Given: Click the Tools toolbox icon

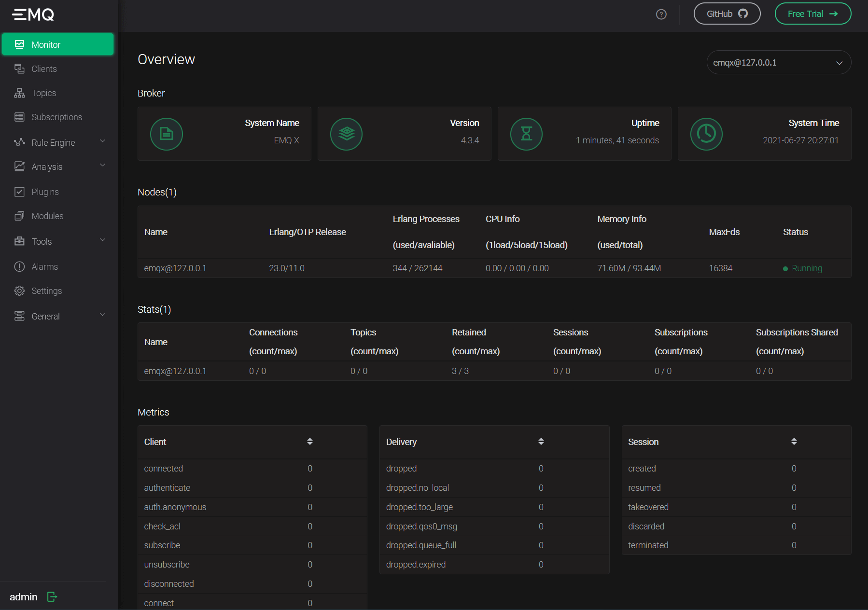Looking at the screenshot, I should [19, 241].
